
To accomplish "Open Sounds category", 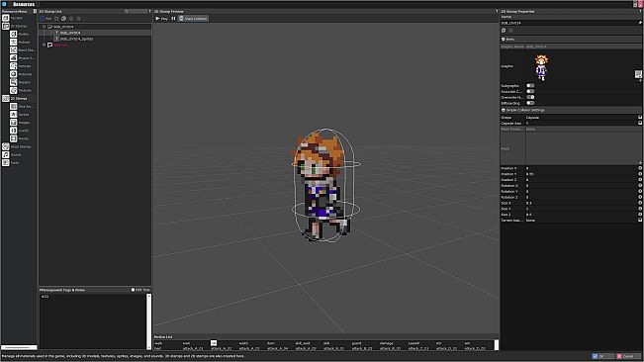I will (12, 154).
